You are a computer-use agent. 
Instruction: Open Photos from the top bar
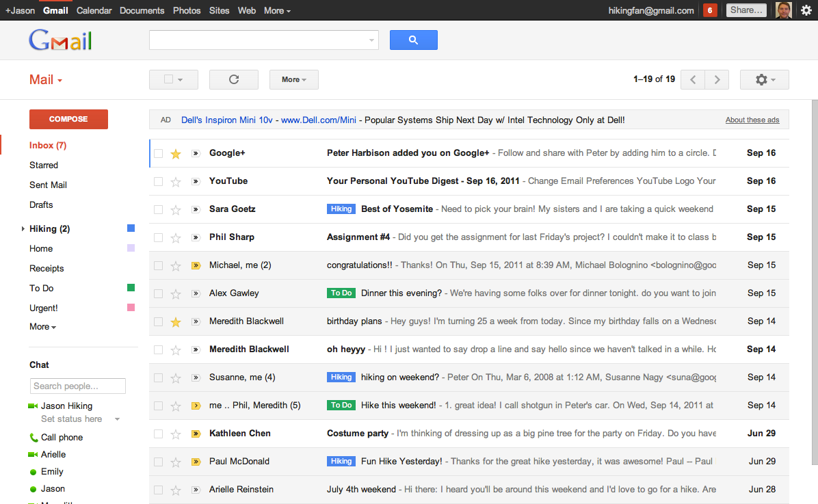click(x=187, y=10)
